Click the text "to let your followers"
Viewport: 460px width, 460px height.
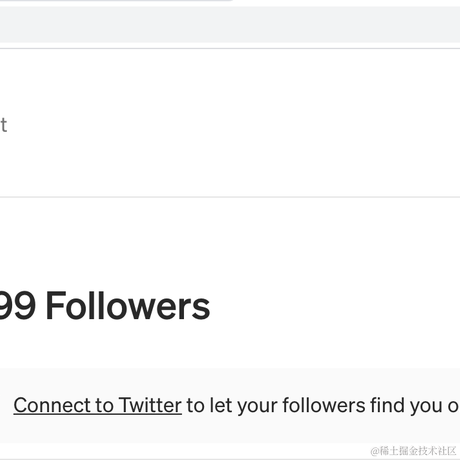276,405
